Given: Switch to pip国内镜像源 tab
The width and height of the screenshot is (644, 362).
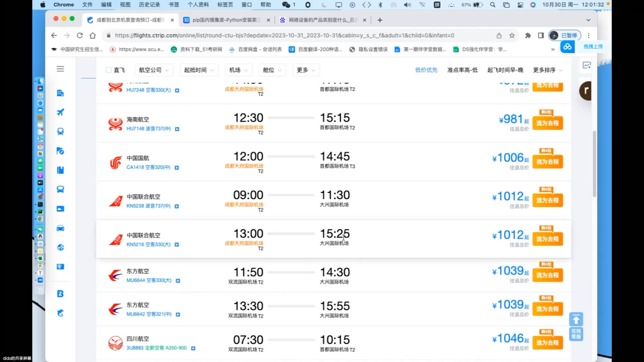Looking at the screenshot, I should click(226, 20).
